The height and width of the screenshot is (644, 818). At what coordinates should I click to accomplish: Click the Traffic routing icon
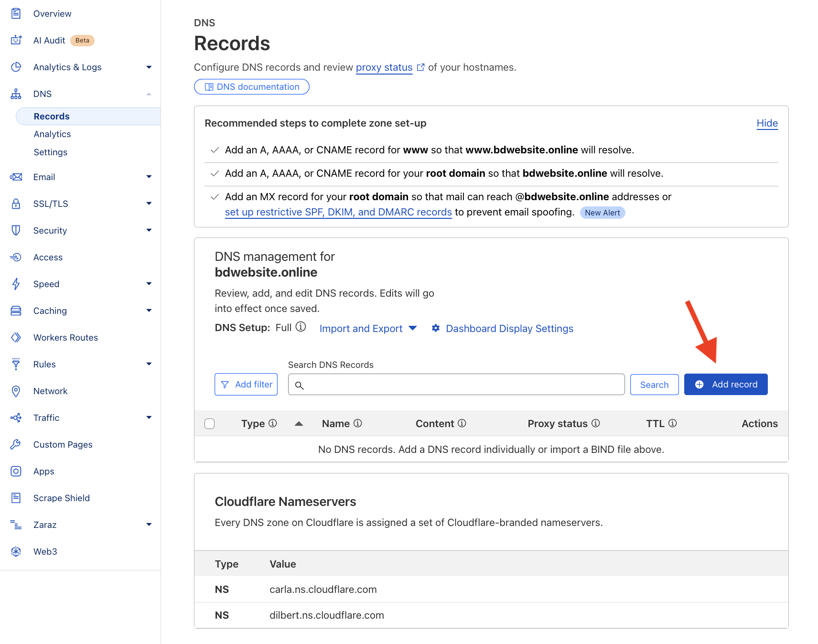click(16, 418)
